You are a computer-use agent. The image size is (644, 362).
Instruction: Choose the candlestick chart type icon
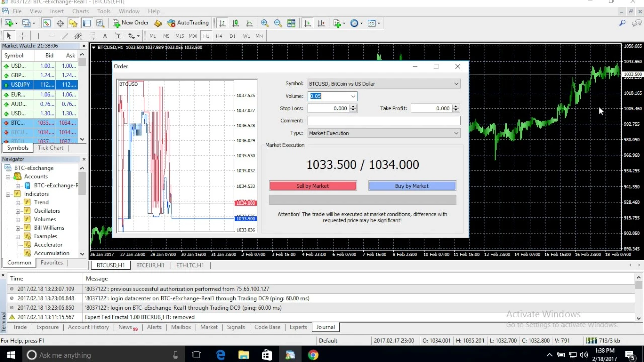click(235, 23)
